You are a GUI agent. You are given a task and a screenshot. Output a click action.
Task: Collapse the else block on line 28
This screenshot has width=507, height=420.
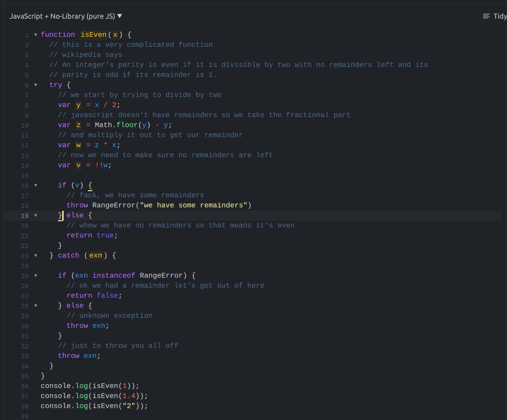pos(35,305)
